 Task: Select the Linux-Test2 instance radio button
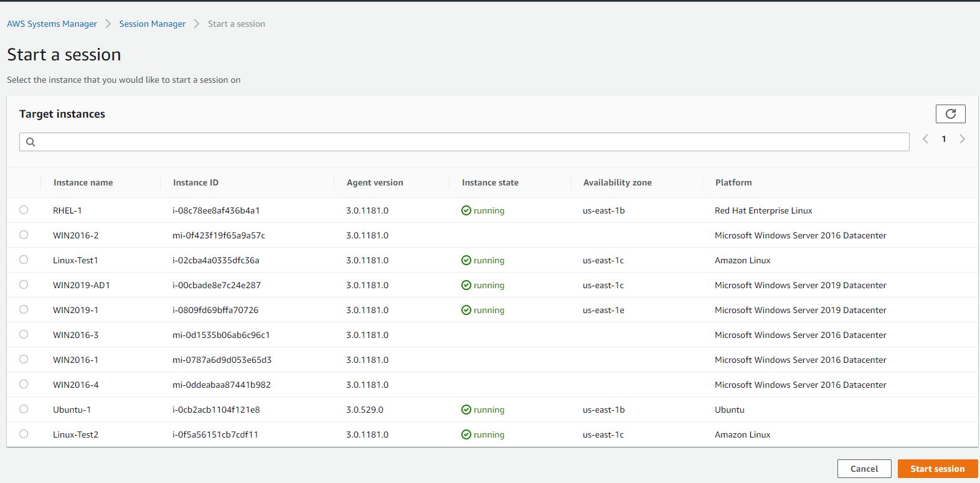click(24, 434)
